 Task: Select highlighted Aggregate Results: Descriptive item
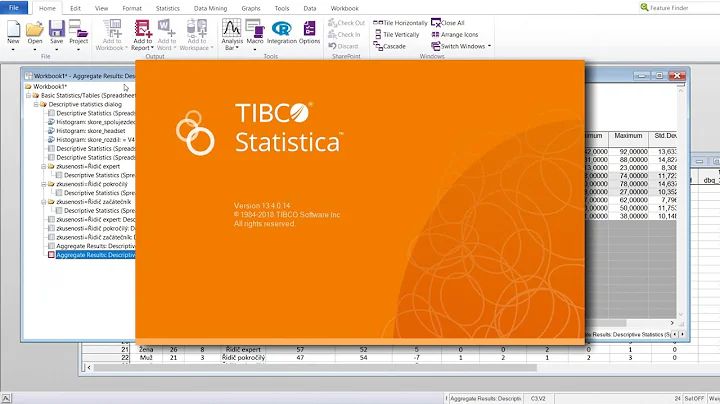pyautogui.click(x=96, y=255)
